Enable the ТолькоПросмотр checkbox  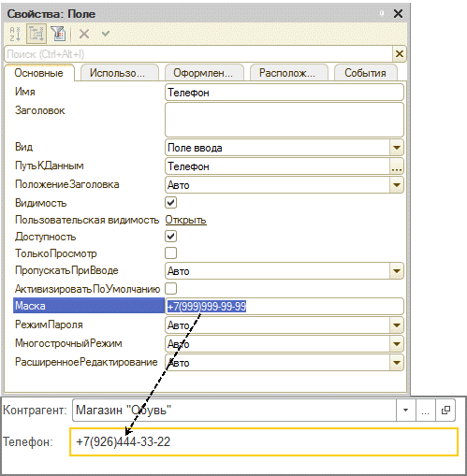[170, 253]
